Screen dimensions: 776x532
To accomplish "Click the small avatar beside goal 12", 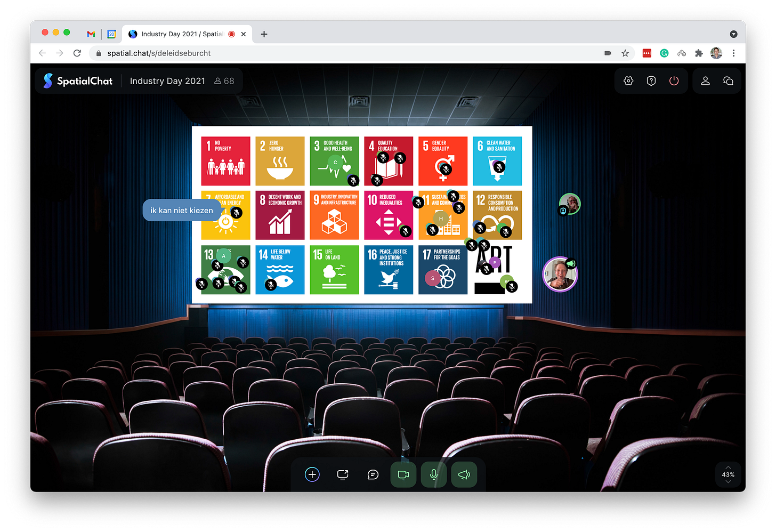I will tap(569, 204).
